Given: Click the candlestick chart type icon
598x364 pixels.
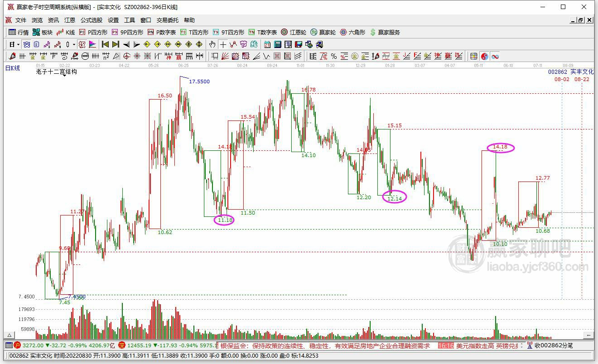Looking at the screenshot, I should coord(68,44).
